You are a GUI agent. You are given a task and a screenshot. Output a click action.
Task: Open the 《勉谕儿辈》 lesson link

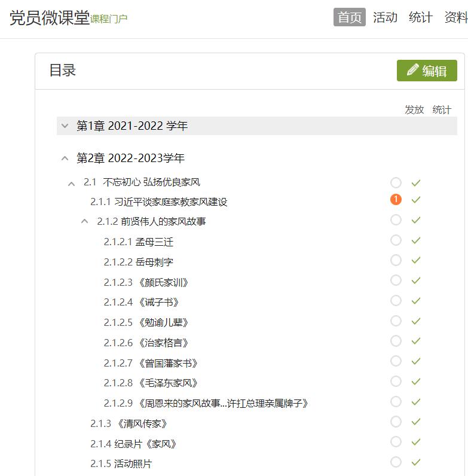pos(146,323)
